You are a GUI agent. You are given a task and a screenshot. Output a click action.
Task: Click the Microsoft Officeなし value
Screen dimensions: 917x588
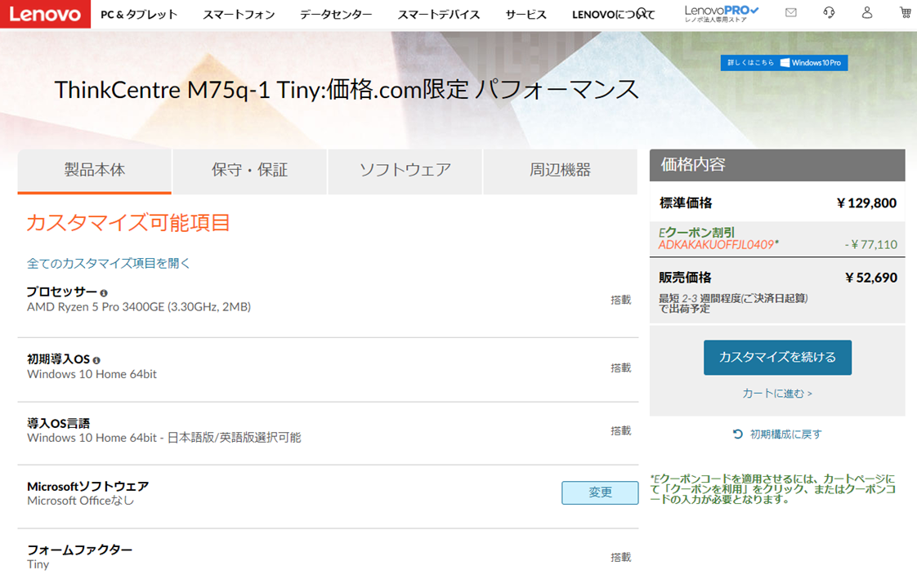click(81, 501)
